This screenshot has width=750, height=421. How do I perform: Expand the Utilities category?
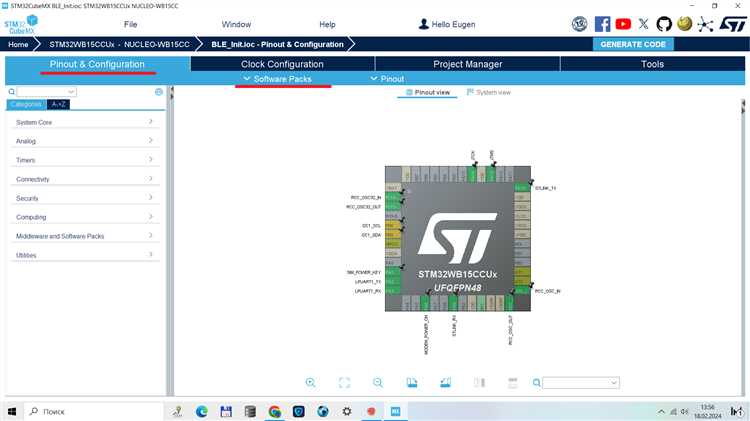click(x=85, y=255)
